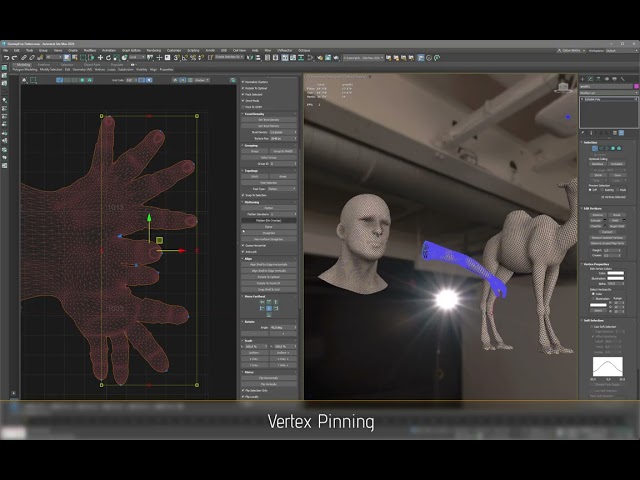Screen dimensions: 640x480
Task: Click the Peel Selection button
Action: [x=269, y=183]
